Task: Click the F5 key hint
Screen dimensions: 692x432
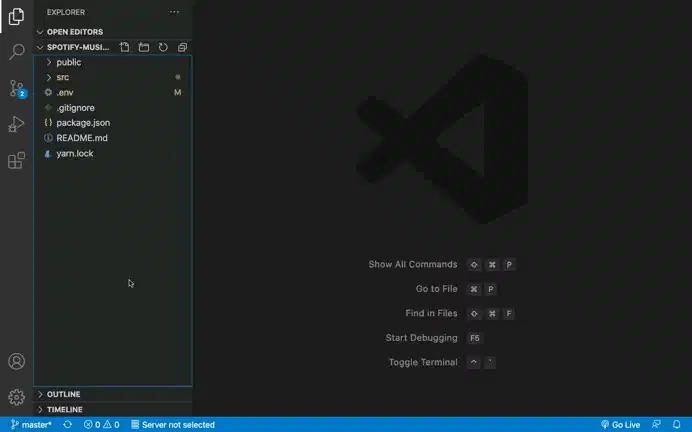Action: coord(475,338)
